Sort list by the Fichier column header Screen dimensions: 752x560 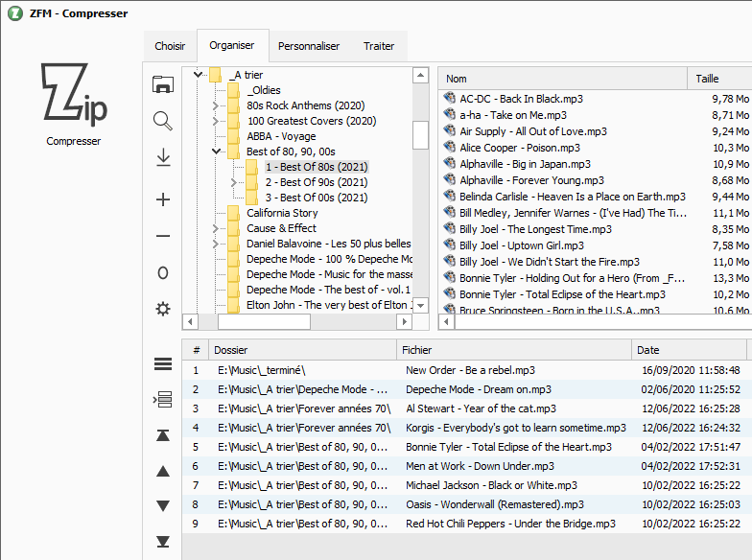(x=514, y=350)
